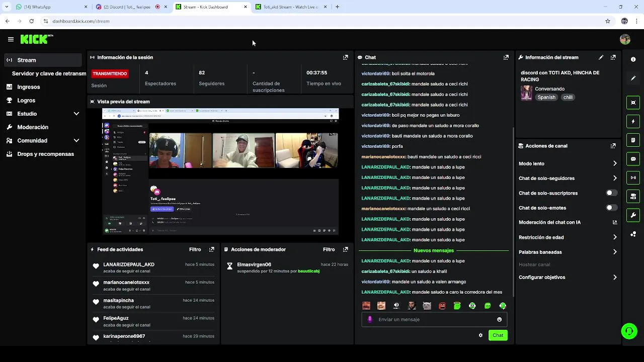This screenshot has width=644, height=362.
Task: Open Filtro in Feed de actividades
Action: (195, 249)
